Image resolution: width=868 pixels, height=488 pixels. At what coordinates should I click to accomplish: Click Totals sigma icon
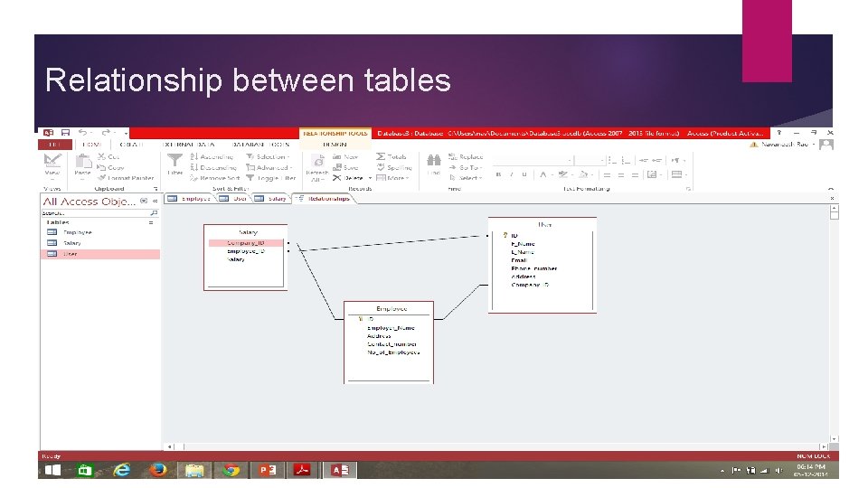(381, 157)
